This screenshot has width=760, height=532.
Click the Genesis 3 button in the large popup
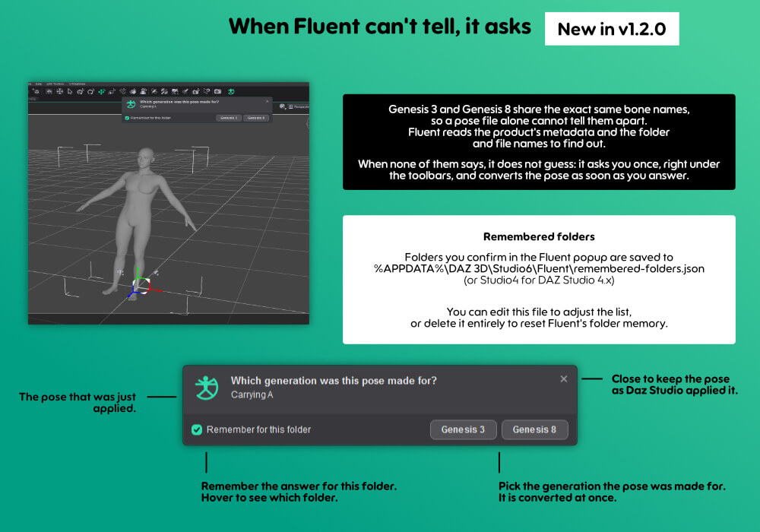(463, 429)
